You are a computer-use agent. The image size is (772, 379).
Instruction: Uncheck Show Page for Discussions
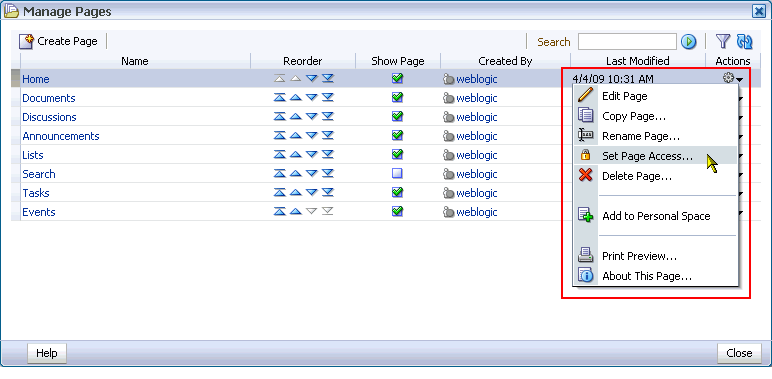[x=397, y=116]
